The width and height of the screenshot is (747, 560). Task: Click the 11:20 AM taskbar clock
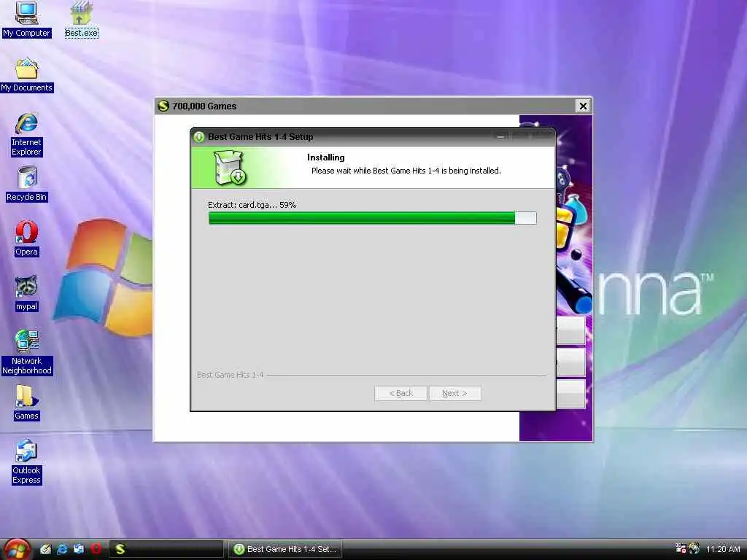[723, 549]
